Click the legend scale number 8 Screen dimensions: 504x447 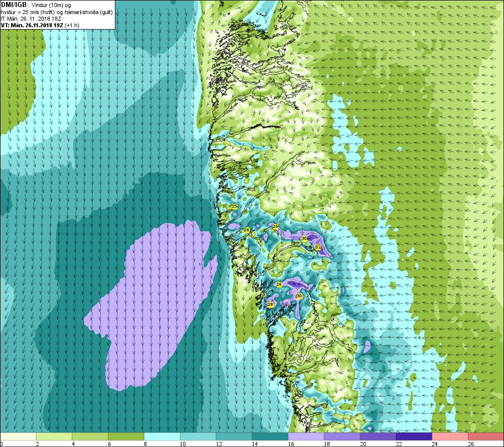click(x=146, y=444)
